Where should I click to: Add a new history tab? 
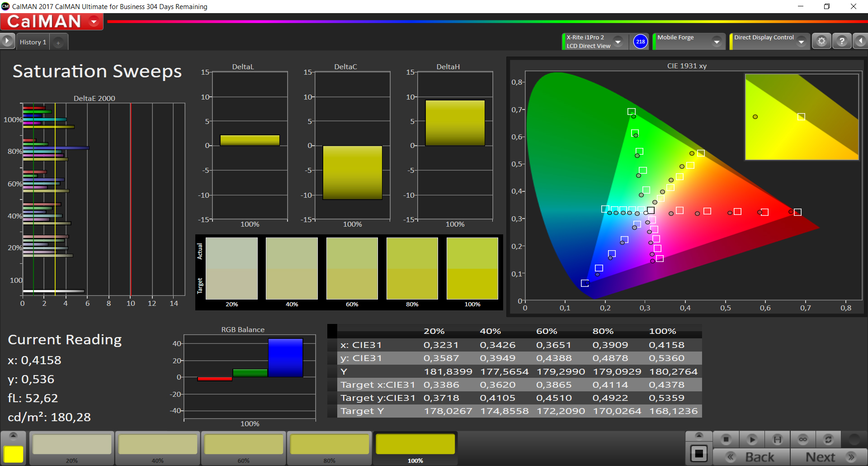58,43
